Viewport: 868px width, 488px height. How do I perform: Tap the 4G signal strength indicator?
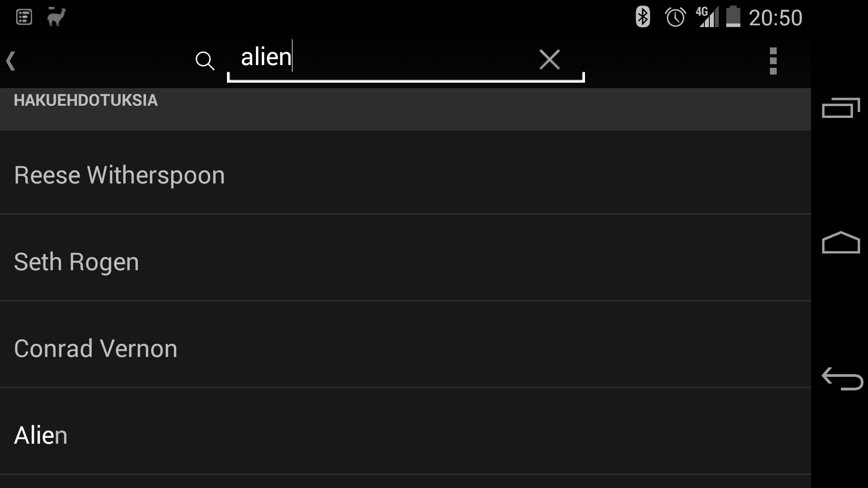708,18
